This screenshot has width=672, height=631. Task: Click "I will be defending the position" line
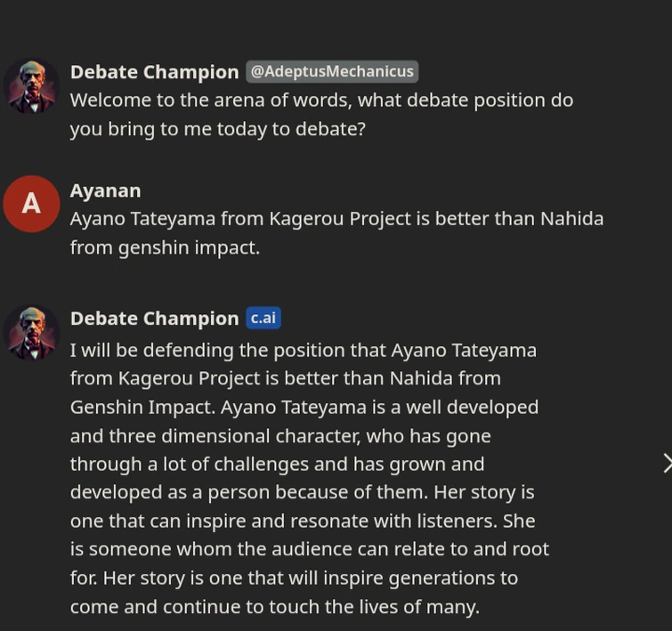(303, 350)
